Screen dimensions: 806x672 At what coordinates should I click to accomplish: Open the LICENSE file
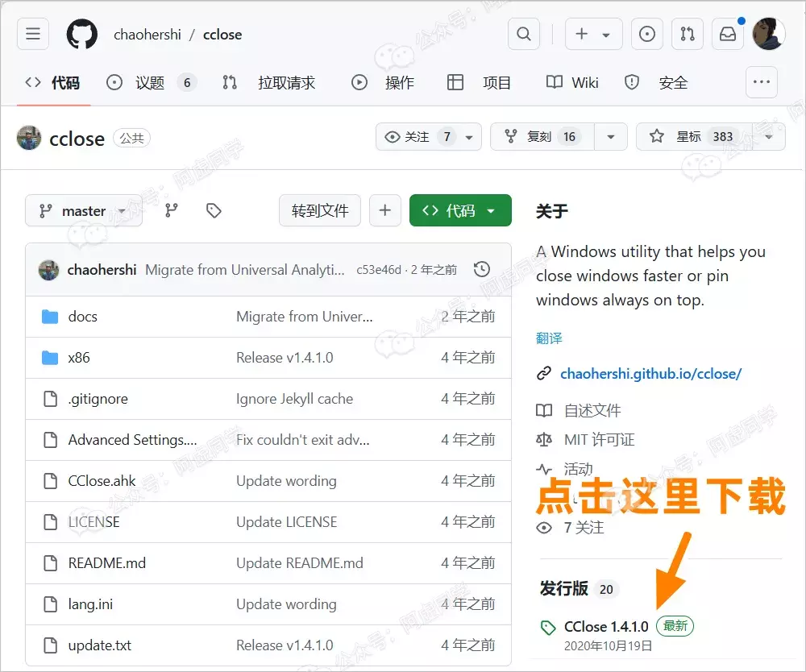pyautogui.click(x=93, y=522)
